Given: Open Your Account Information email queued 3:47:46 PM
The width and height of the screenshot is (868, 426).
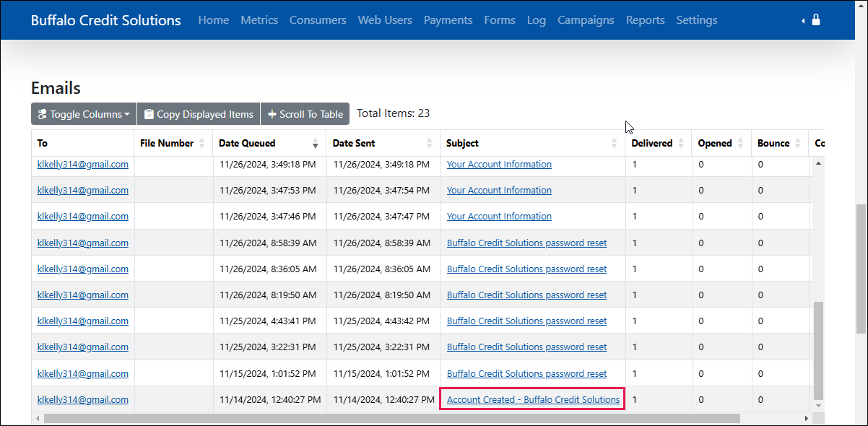Looking at the screenshot, I should point(499,216).
